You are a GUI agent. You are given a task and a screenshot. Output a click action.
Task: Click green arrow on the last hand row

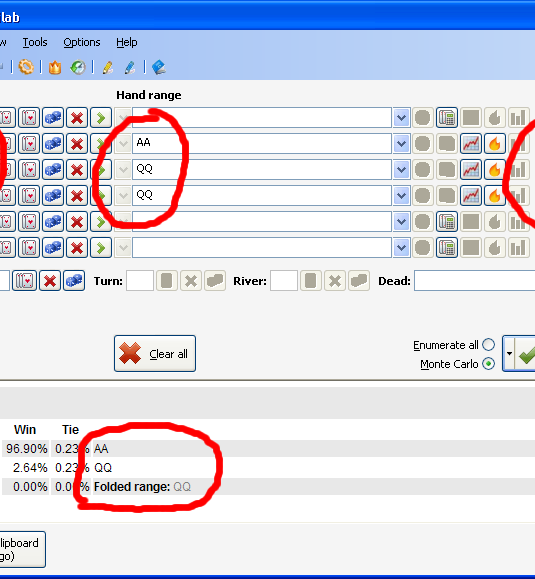[101, 247]
